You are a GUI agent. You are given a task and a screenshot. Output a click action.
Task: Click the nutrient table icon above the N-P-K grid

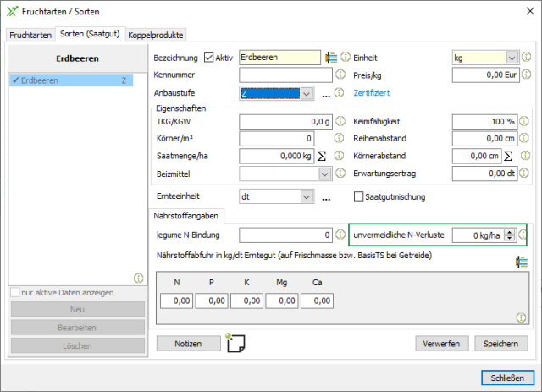click(x=523, y=262)
